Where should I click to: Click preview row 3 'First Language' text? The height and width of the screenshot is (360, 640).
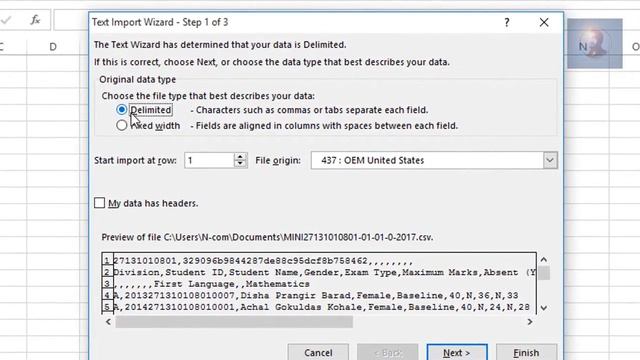(194, 284)
